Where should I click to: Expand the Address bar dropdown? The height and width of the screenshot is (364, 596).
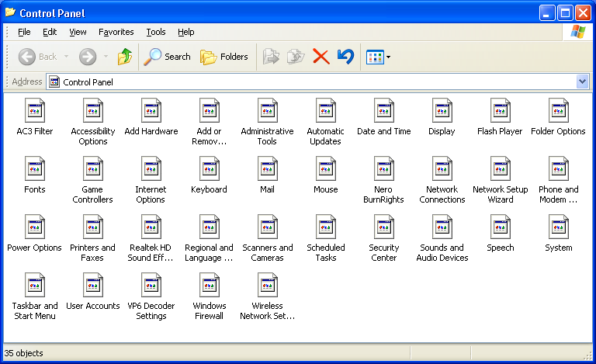click(x=582, y=81)
